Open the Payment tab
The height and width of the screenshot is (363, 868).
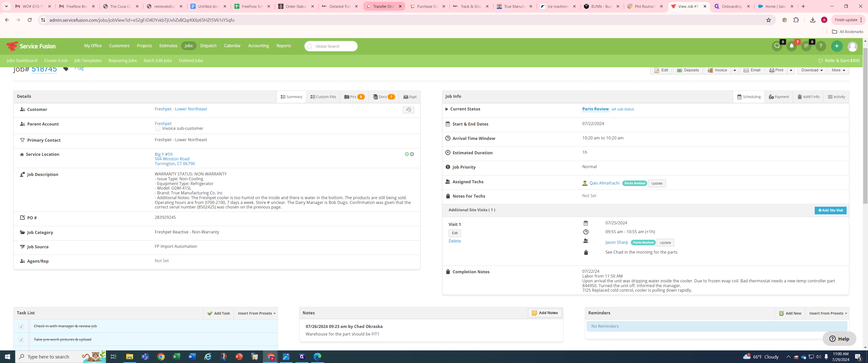pyautogui.click(x=778, y=97)
